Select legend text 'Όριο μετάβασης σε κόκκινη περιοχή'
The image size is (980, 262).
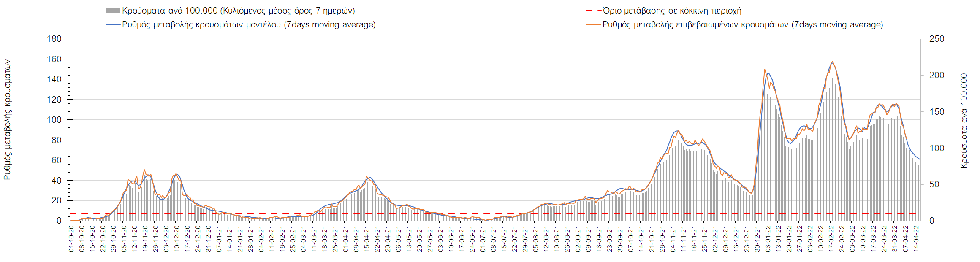pos(672,11)
